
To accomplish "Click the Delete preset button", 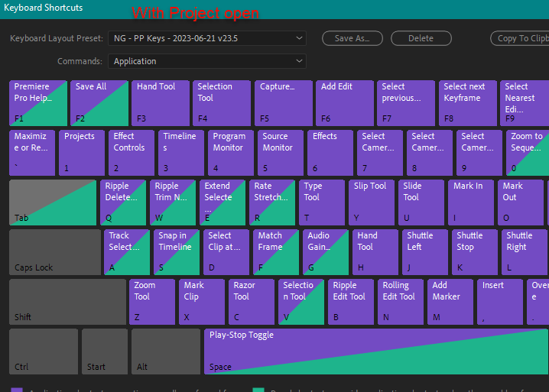I will coord(421,38).
